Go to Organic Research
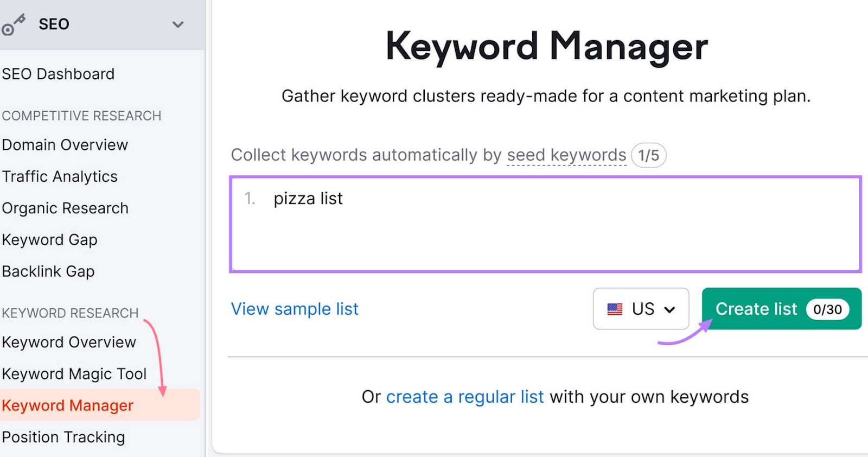 (x=65, y=208)
